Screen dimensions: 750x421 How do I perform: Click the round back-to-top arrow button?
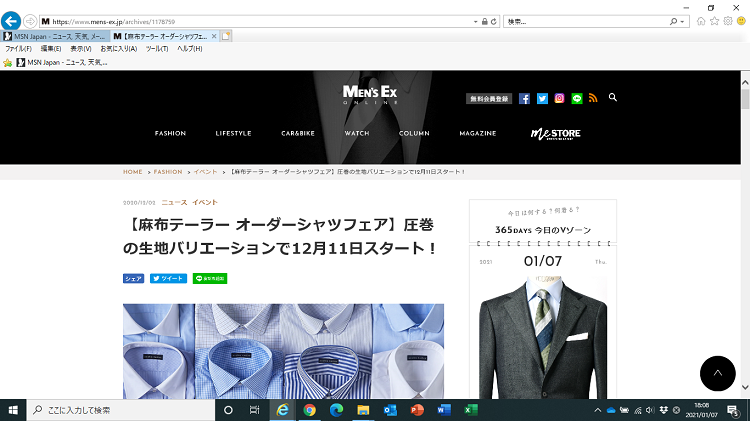pyautogui.click(x=717, y=373)
